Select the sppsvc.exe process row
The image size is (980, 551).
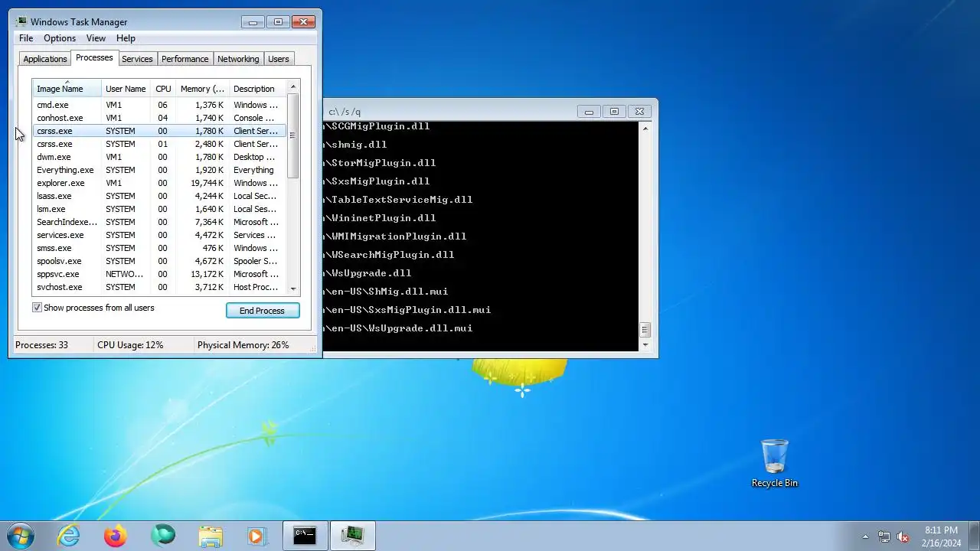(159, 274)
